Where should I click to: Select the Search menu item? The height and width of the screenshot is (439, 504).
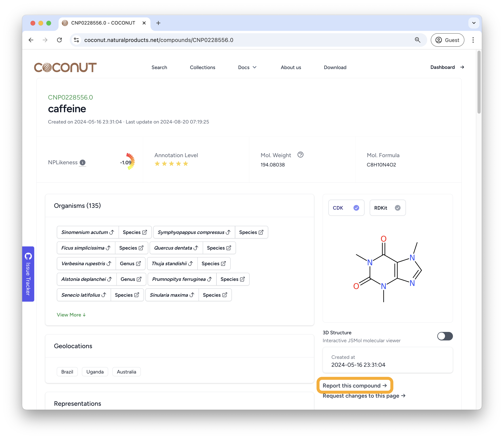159,67
